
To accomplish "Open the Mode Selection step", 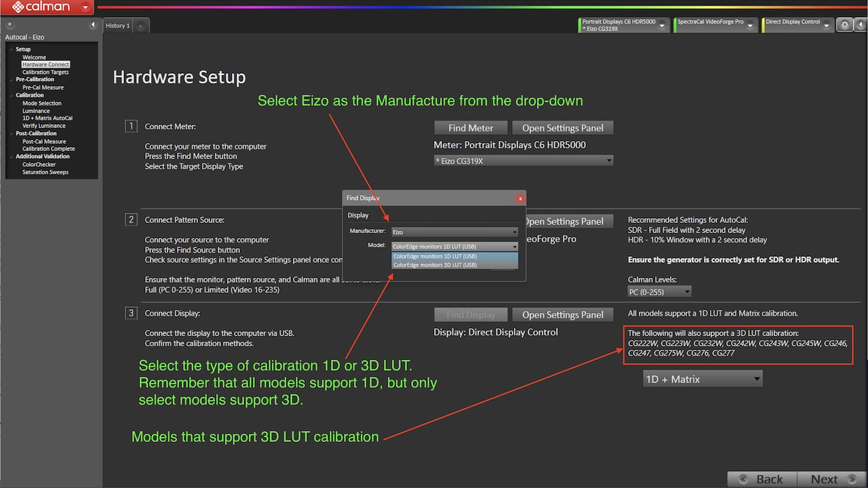I will coord(41,103).
